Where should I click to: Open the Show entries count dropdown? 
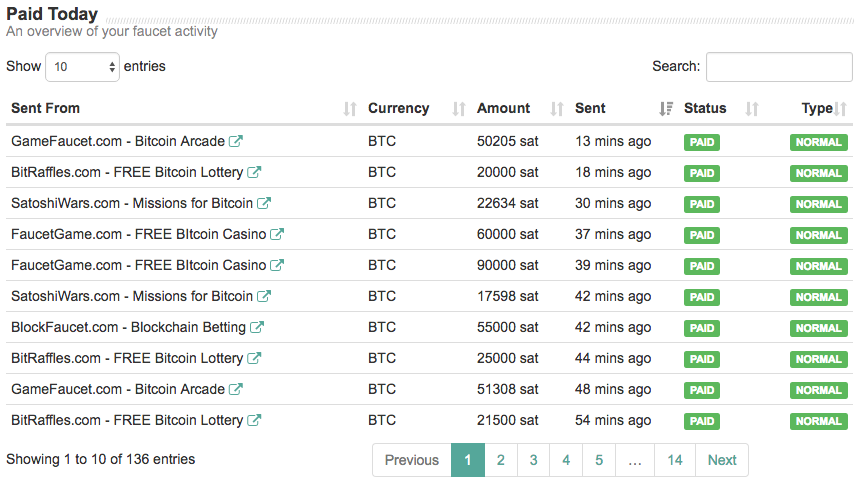(83, 67)
